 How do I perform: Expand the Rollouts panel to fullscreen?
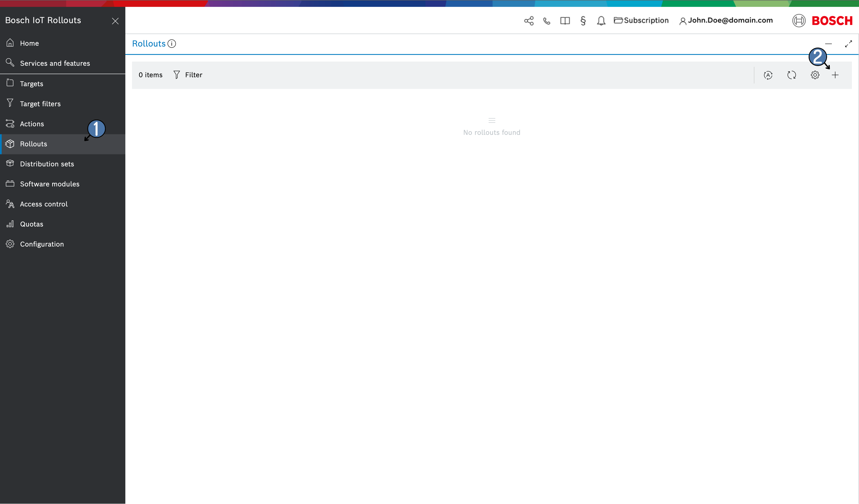848,44
